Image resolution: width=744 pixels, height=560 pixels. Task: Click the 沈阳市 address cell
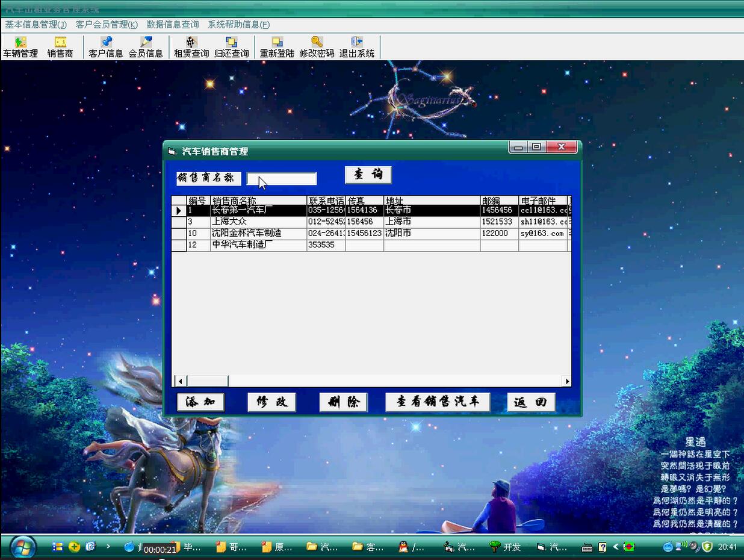click(x=432, y=234)
